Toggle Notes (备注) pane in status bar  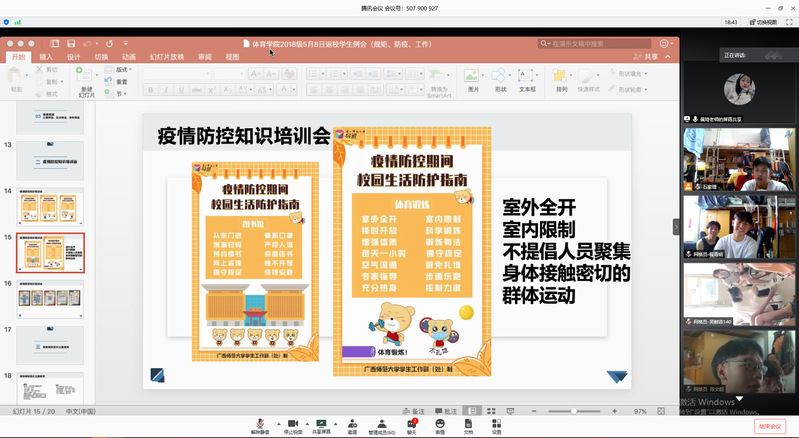pos(413,411)
